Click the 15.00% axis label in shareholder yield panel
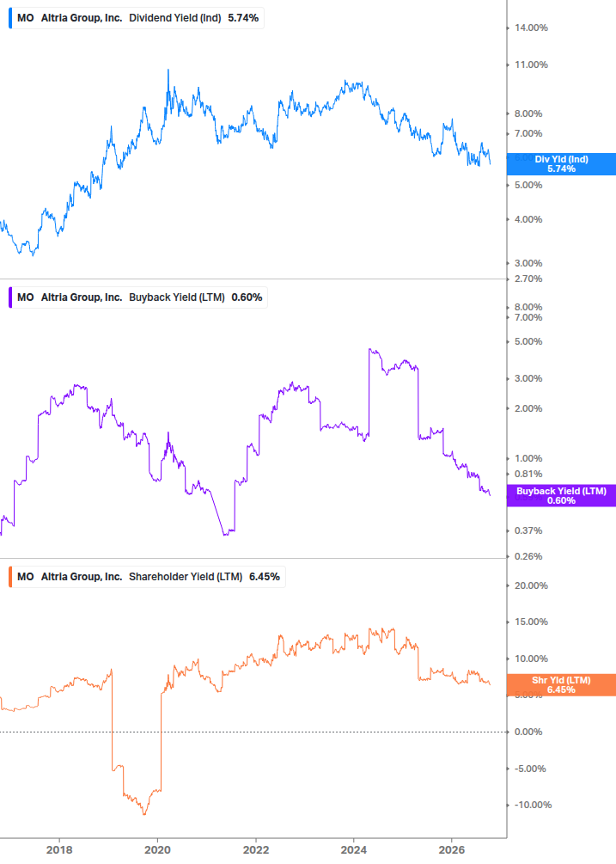Screen dimensions: 616x864 click(531, 622)
